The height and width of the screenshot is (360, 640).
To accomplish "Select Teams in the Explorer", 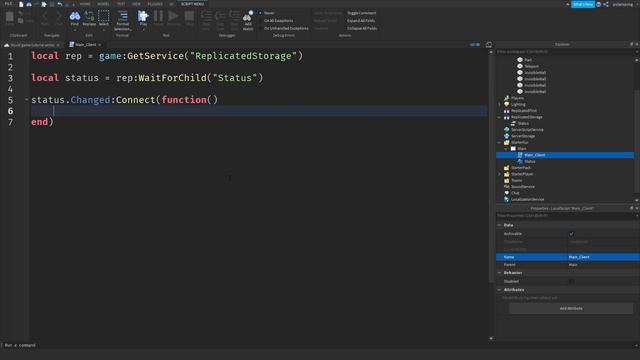I will click(516, 180).
